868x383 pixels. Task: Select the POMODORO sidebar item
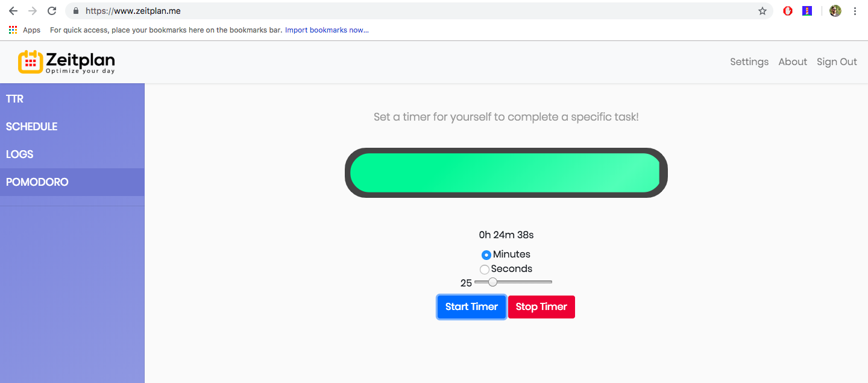tap(72, 182)
